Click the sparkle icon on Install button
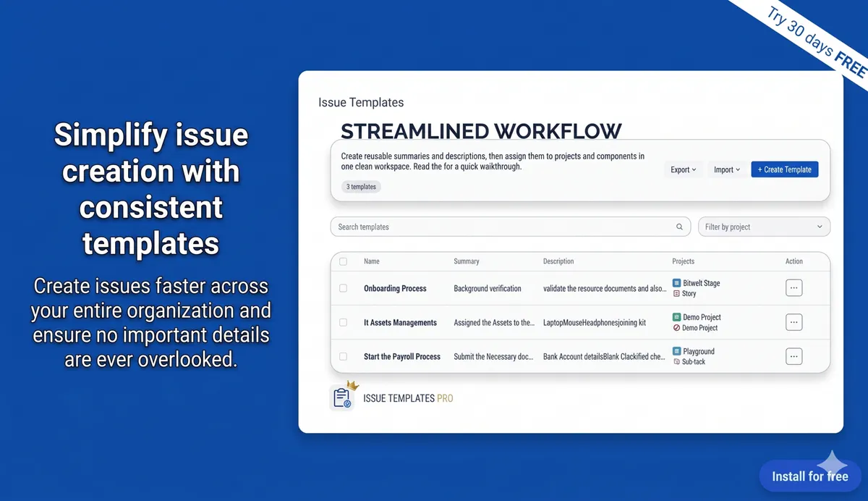Image resolution: width=868 pixels, height=501 pixels. click(833, 463)
